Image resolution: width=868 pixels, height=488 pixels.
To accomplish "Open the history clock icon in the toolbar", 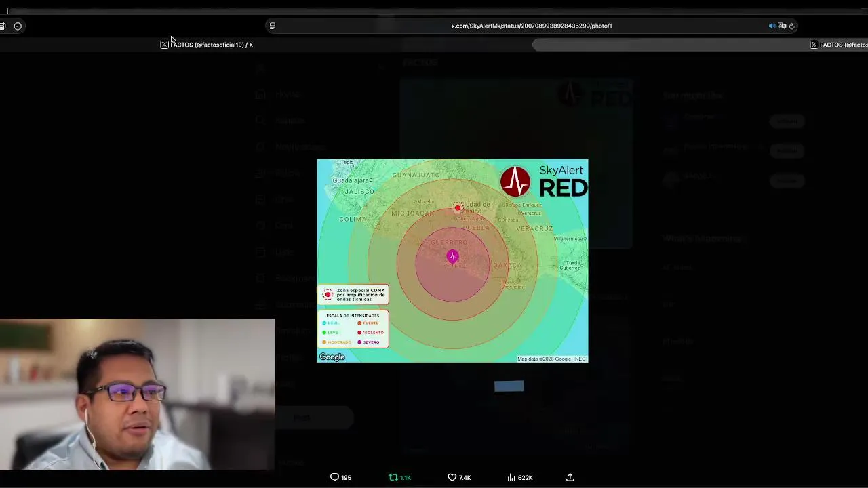I will [x=18, y=26].
